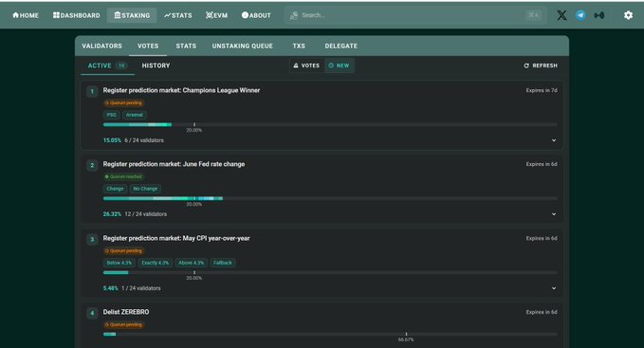Click the Champions League Winner progress bar
This screenshot has width=644, height=348.
[x=330, y=124]
